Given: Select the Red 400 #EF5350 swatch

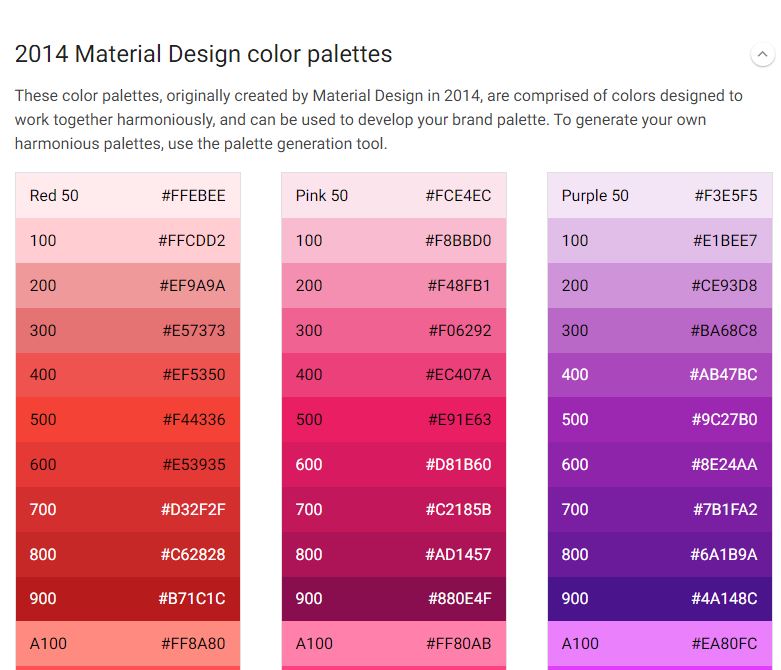Looking at the screenshot, I should [128, 375].
